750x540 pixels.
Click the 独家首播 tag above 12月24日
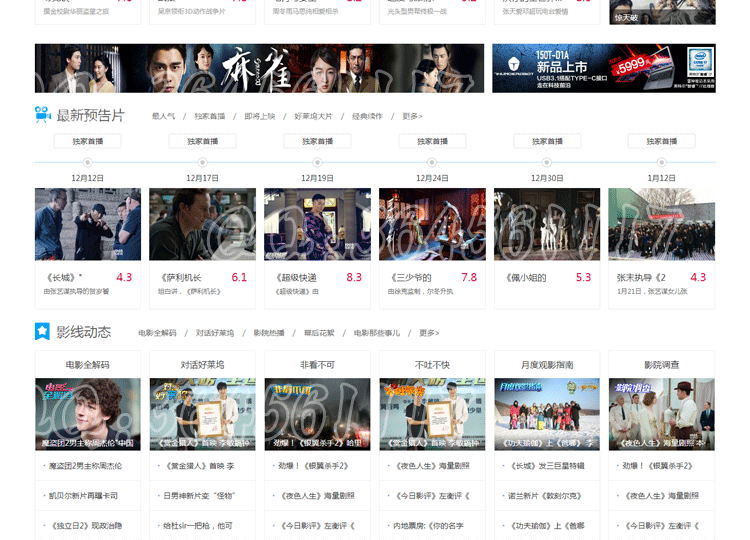[x=432, y=142]
